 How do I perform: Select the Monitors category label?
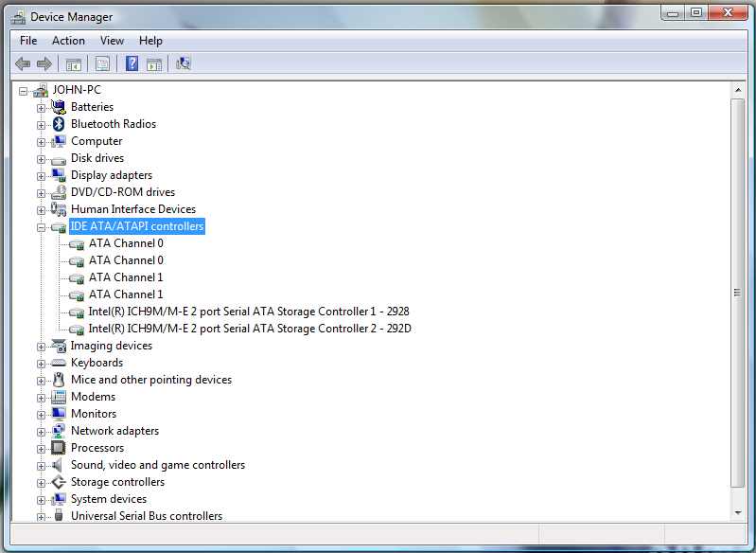pyautogui.click(x=94, y=414)
